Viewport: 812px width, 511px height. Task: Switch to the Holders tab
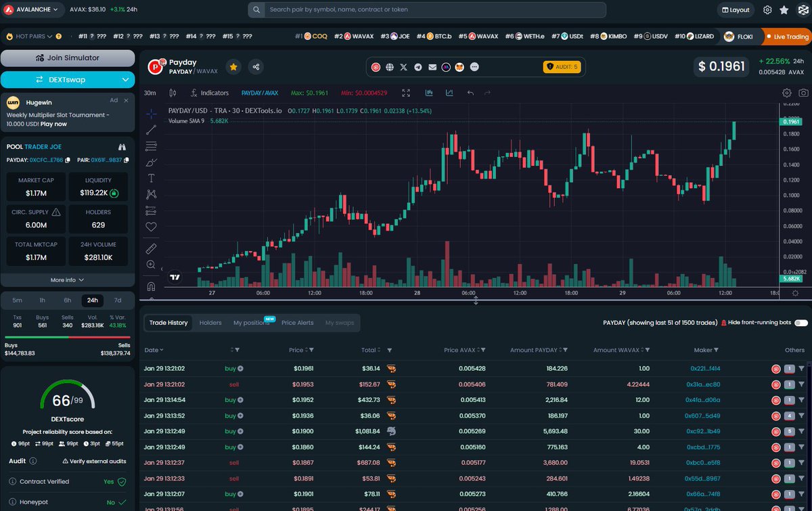(x=210, y=323)
